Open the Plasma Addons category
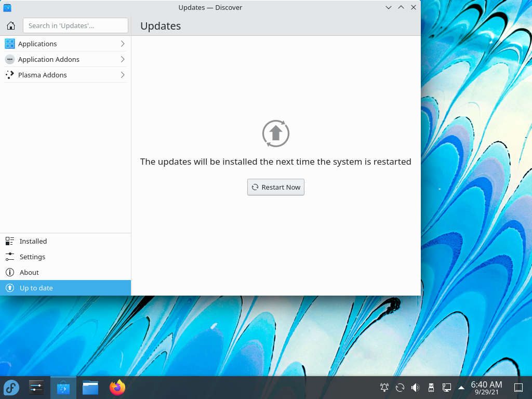This screenshot has height=399, width=532. point(65,75)
